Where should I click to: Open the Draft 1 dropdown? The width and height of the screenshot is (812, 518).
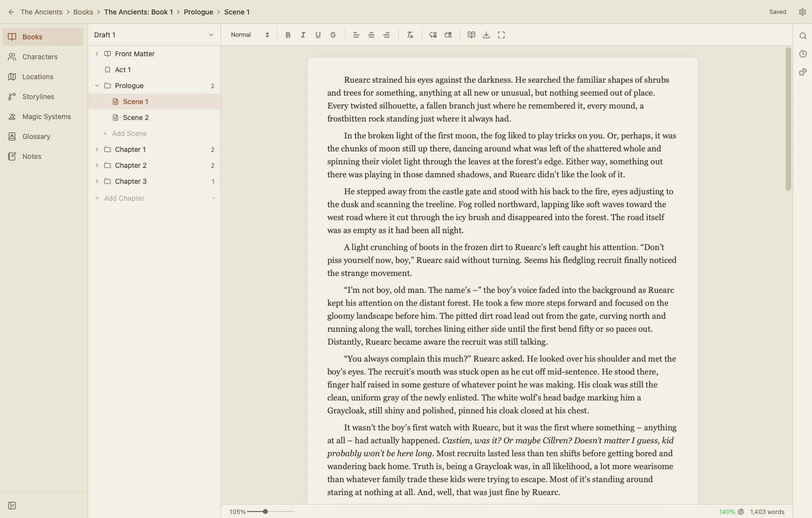tap(154, 35)
